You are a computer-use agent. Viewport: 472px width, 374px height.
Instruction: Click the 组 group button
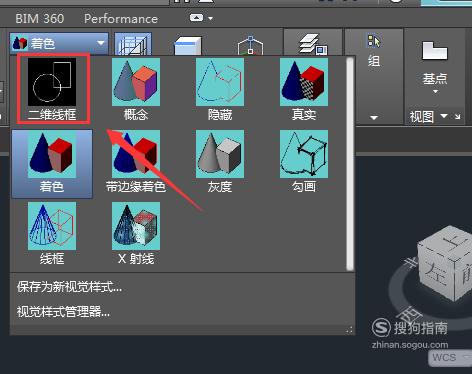click(374, 50)
